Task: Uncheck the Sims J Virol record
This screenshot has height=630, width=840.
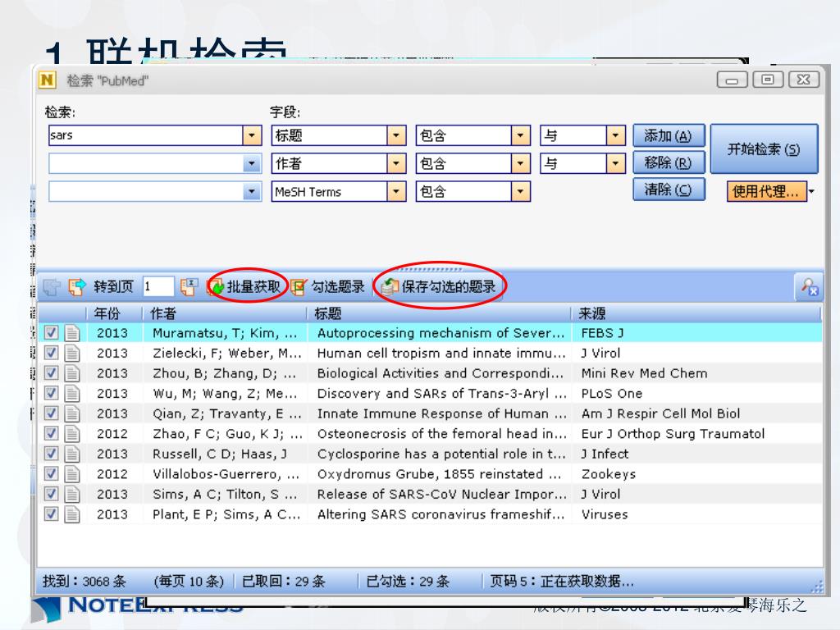Action: point(51,494)
